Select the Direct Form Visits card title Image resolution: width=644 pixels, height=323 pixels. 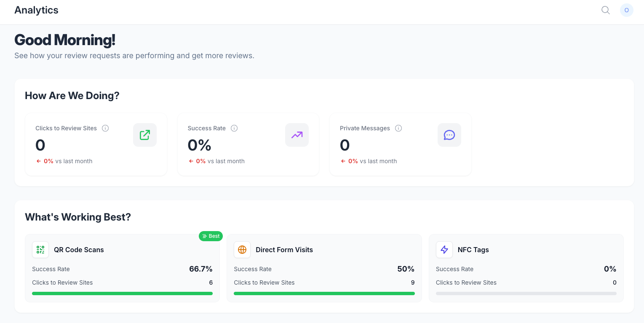(284, 250)
